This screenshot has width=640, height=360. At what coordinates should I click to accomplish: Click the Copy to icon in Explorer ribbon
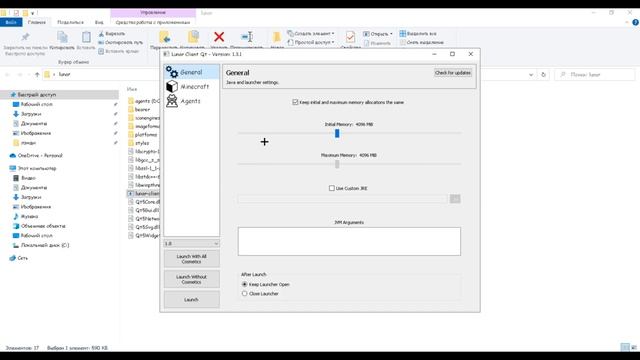pyautogui.click(x=193, y=37)
